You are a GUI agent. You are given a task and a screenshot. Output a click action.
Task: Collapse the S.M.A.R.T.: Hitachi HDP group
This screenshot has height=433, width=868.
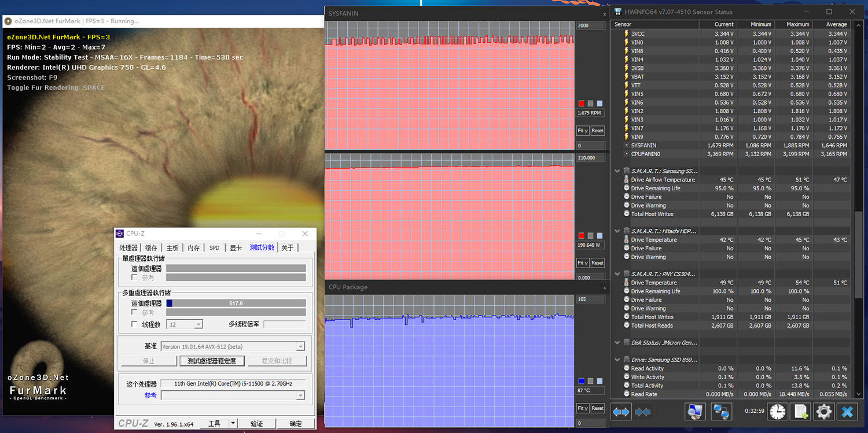click(617, 231)
